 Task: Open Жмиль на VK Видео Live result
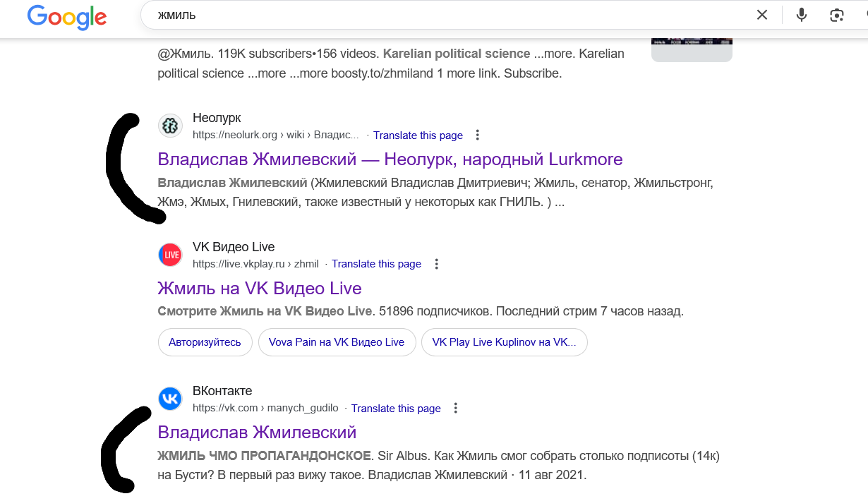[260, 288]
